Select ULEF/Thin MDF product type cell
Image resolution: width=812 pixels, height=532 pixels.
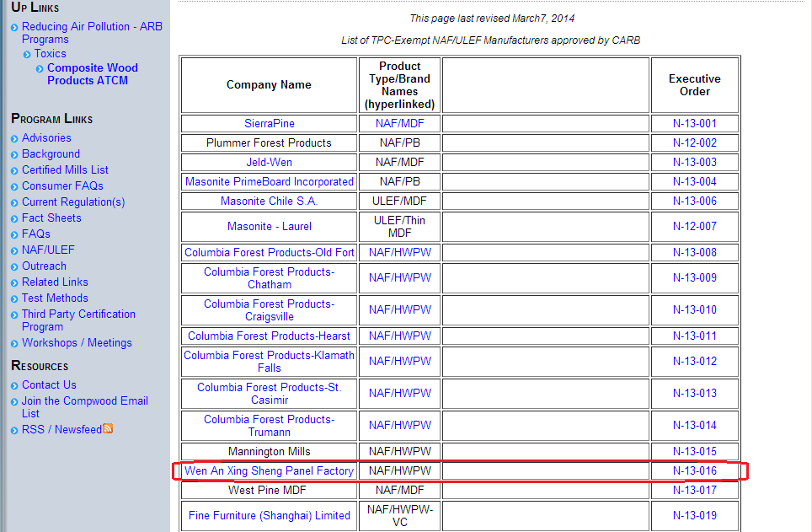tap(400, 227)
